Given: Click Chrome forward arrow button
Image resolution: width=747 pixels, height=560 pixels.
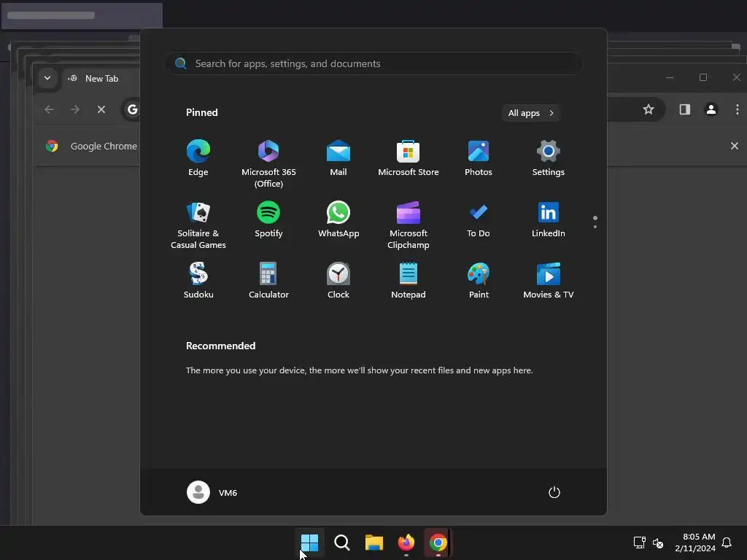Looking at the screenshot, I should point(75,109).
